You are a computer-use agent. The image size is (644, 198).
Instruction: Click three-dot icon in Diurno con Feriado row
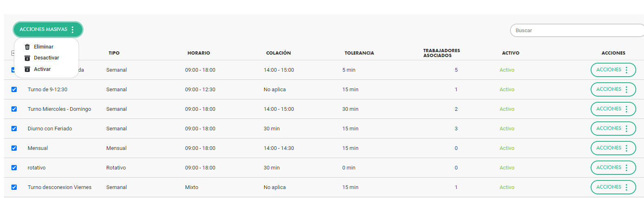[626, 129]
